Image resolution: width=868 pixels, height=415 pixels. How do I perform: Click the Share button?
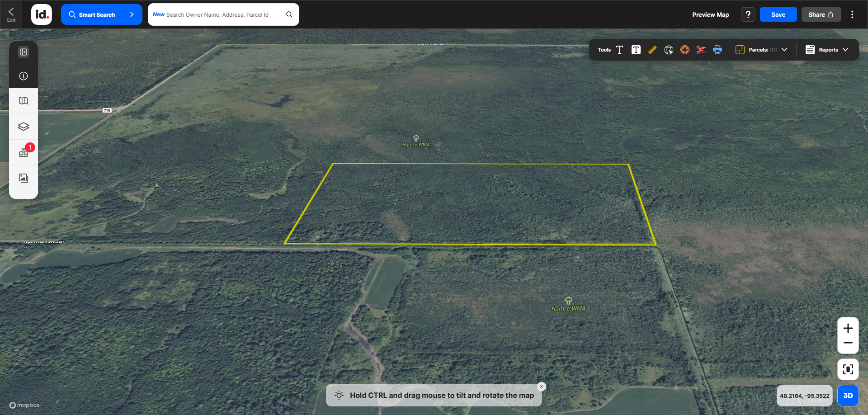821,14
